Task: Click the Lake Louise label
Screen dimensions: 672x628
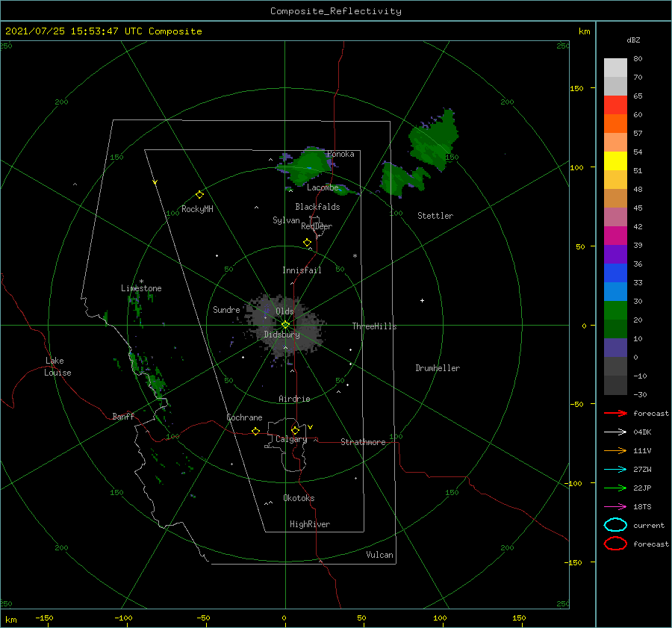Action: [57, 367]
